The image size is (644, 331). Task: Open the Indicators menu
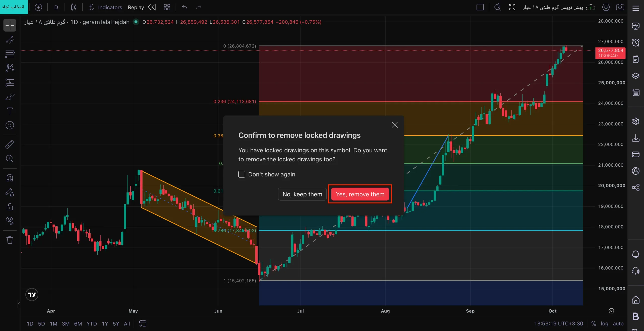pyautogui.click(x=105, y=7)
